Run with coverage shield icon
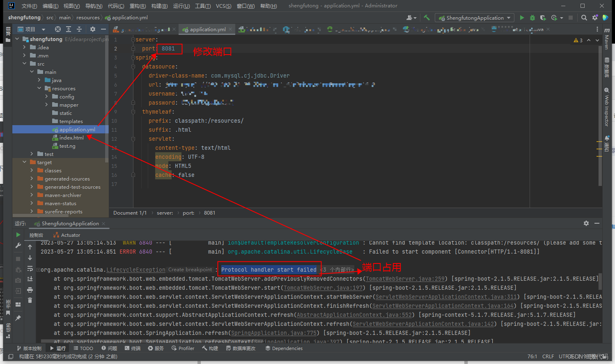This screenshot has height=364, width=615. click(x=543, y=18)
